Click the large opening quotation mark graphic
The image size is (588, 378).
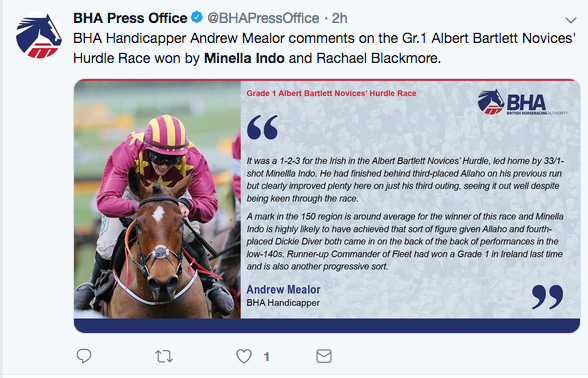[x=262, y=127]
